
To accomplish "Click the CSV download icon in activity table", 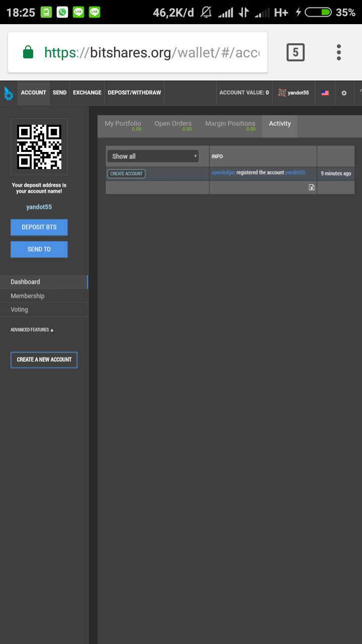I will [312, 187].
